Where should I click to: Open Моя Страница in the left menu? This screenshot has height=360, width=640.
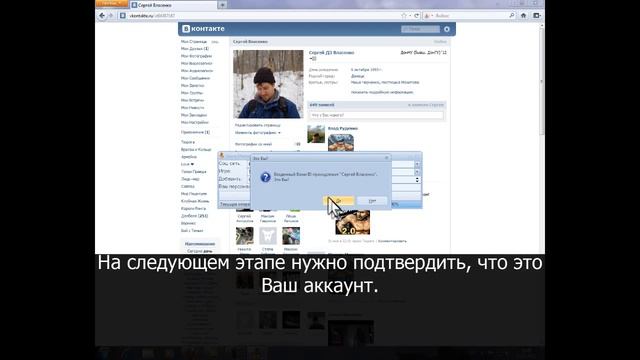click(x=194, y=42)
